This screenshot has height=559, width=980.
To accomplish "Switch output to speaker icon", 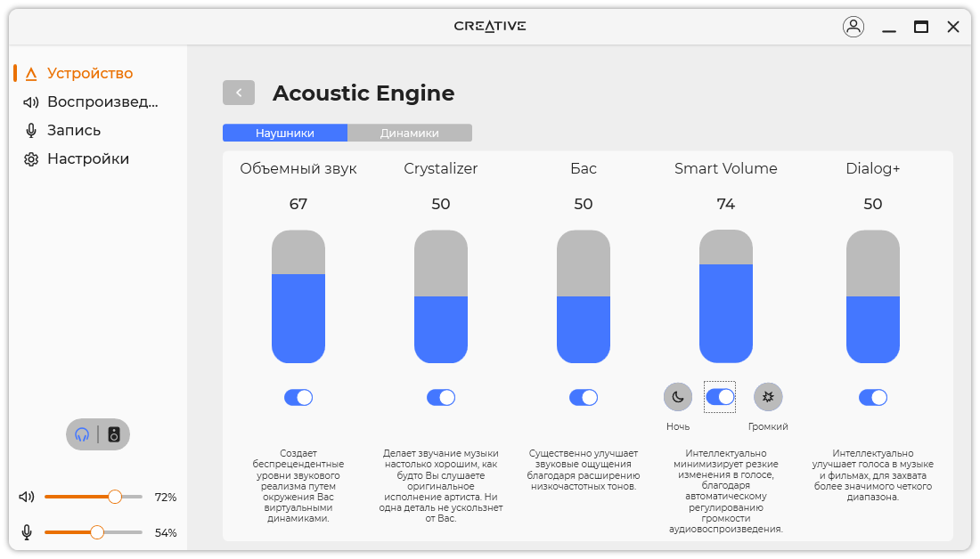I will pyautogui.click(x=114, y=434).
